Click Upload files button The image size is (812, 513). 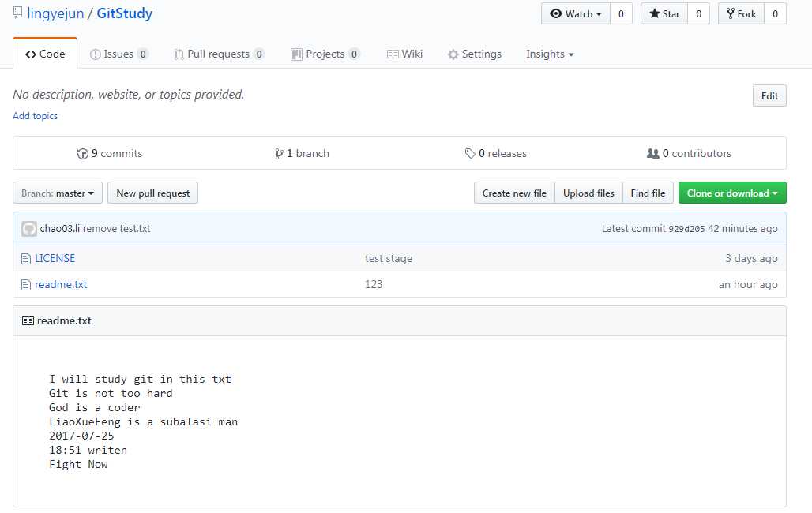pyautogui.click(x=588, y=193)
